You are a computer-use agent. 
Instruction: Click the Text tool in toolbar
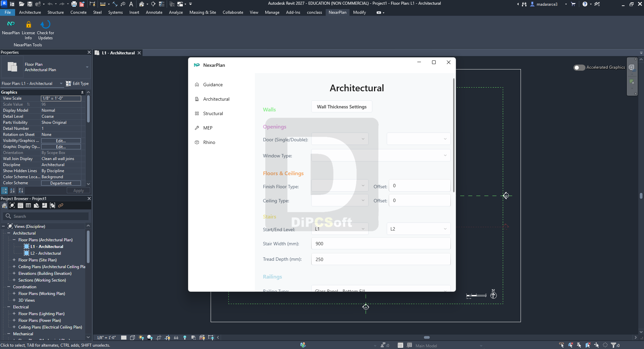click(131, 4)
